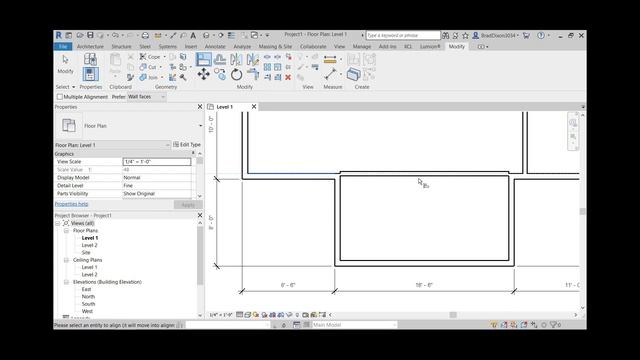640x360 pixels.
Task: Enable the Multiple Alignment checkbox
Action: click(x=60, y=97)
